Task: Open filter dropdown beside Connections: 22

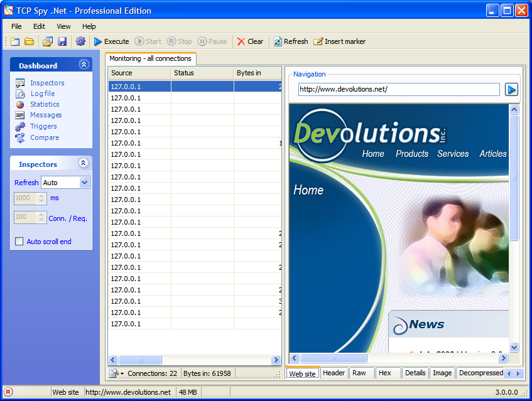Action: coord(116,373)
